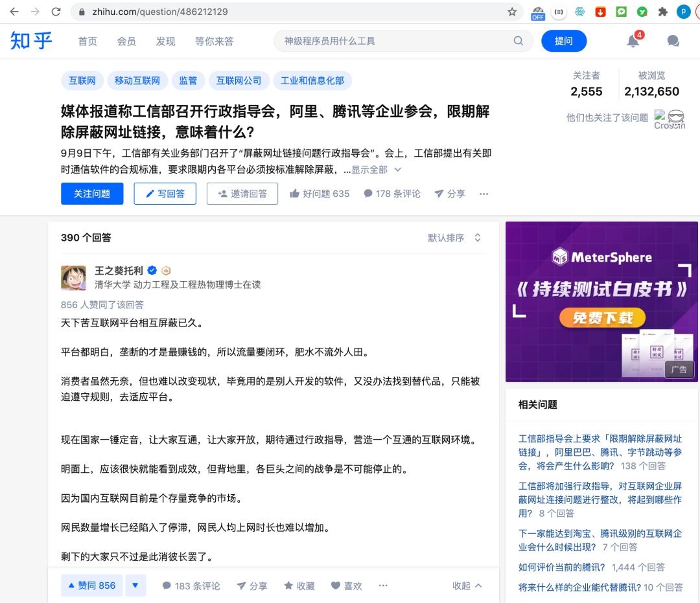
Task: Open related question 工信部将加强行政指导
Action: tap(600, 499)
